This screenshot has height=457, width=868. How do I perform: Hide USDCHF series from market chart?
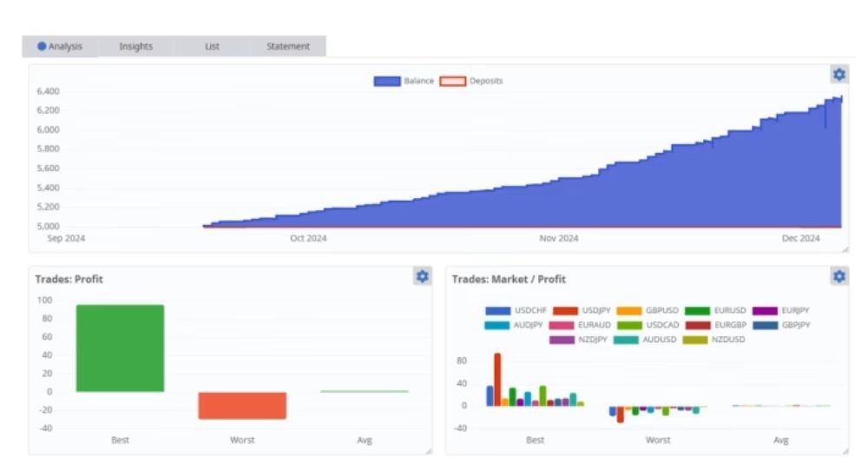point(516,310)
